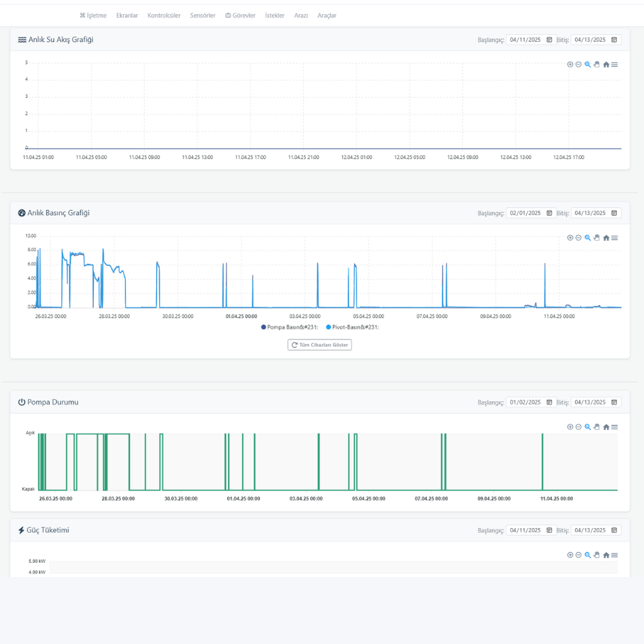The height and width of the screenshot is (644, 644).
Task: Click panning hand icon on power consumption chart
Action: point(596,554)
